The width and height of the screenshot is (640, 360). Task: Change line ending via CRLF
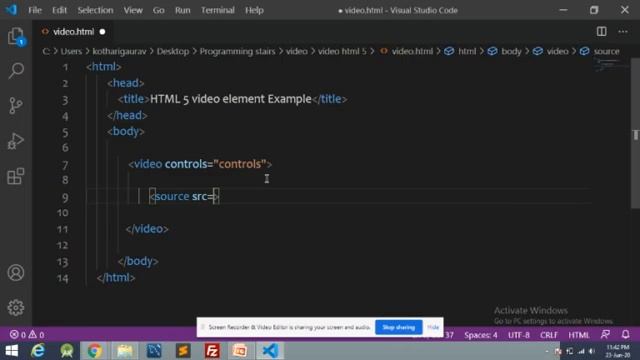[x=548, y=335]
